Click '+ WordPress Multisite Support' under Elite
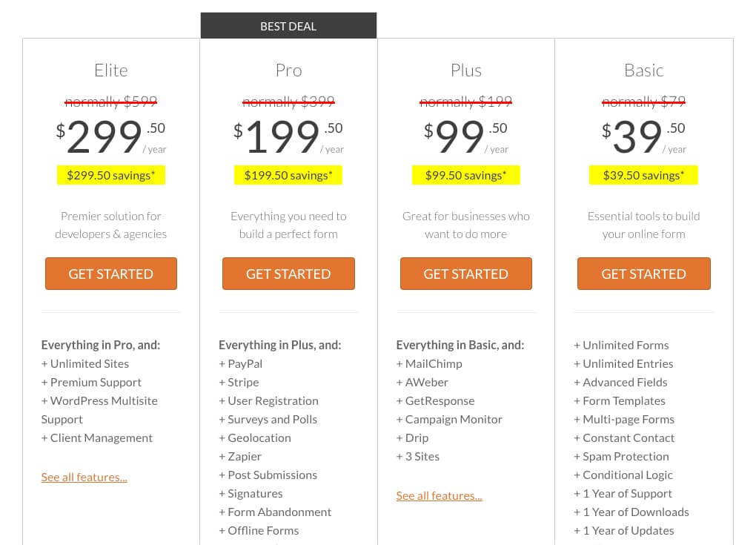Image resolution: width=756 pixels, height=545 pixels. [x=99, y=409]
